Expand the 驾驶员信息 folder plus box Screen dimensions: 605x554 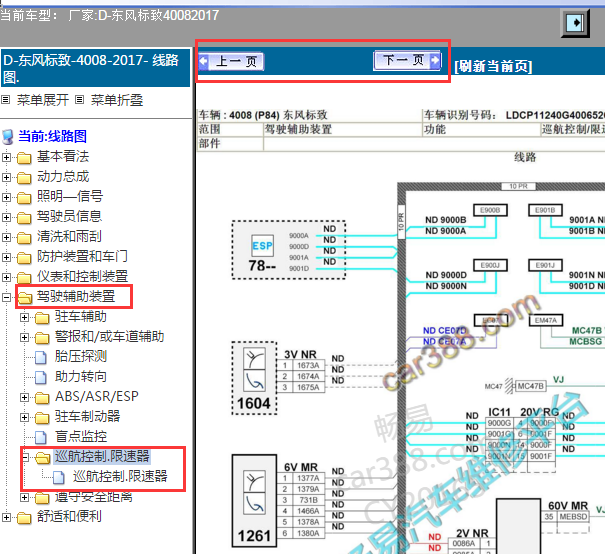point(6,217)
